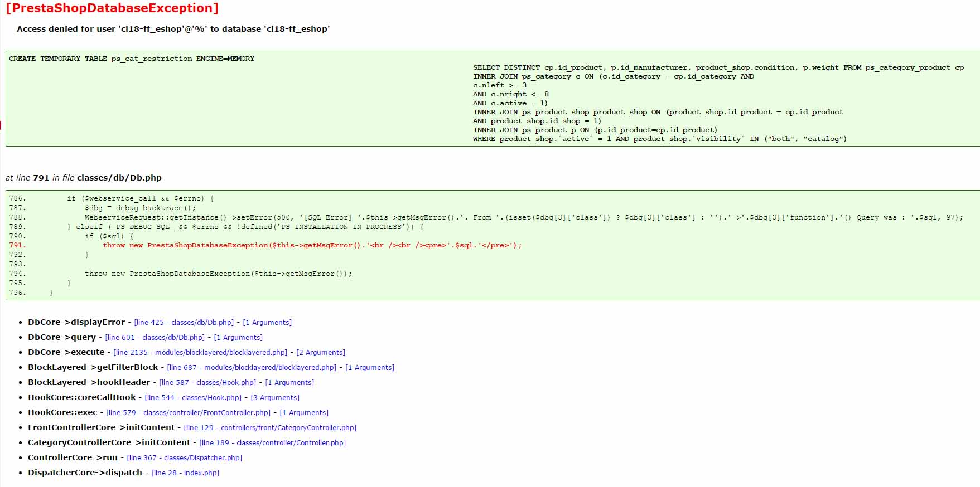Open the line 687 blocklayered.php link
This screenshot has width=980, height=487.
point(252,368)
